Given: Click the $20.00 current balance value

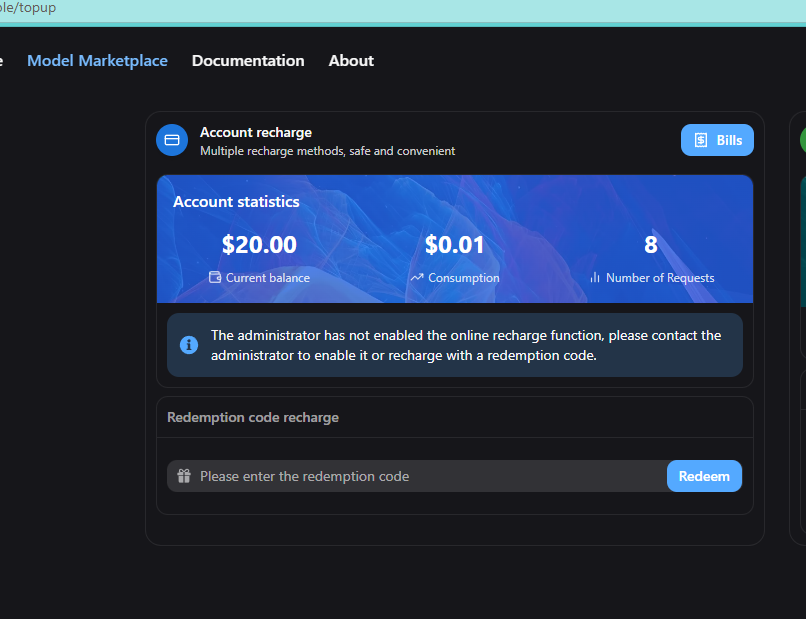Looking at the screenshot, I should (x=259, y=245).
